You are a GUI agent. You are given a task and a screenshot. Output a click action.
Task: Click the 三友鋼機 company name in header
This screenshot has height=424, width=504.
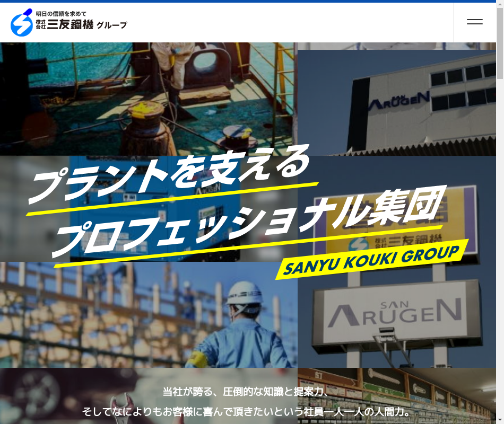[x=69, y=25]
